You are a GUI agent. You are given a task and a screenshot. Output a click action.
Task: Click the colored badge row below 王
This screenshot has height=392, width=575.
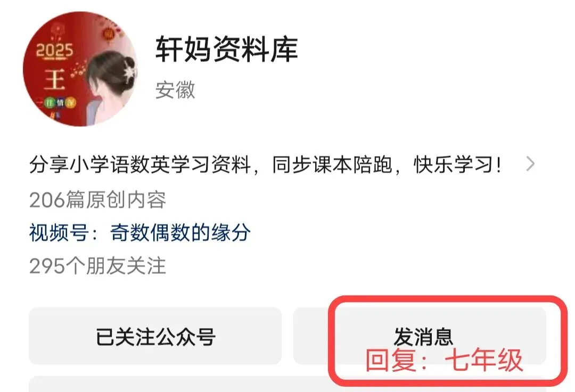coord(60,103)
